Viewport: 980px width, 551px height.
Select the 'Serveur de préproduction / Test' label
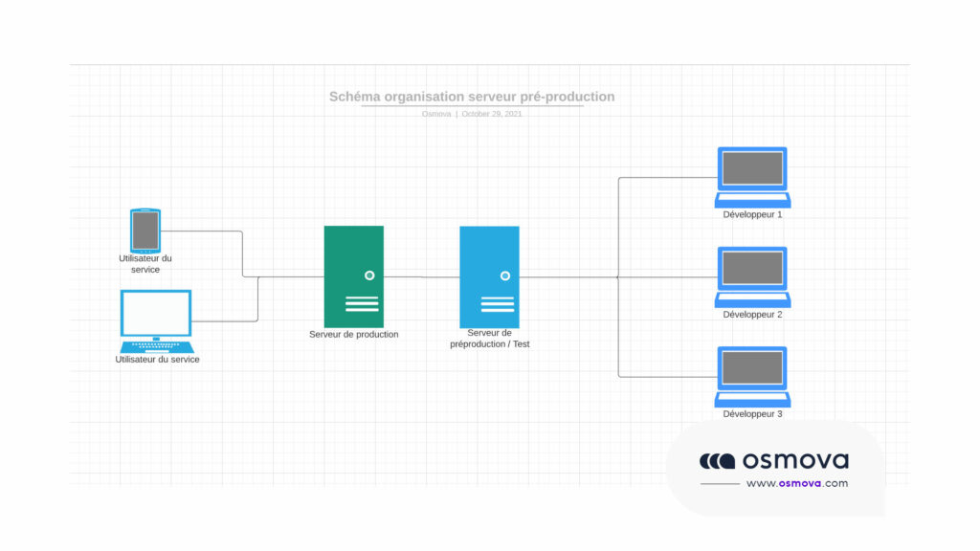click(x=489, y=339)
